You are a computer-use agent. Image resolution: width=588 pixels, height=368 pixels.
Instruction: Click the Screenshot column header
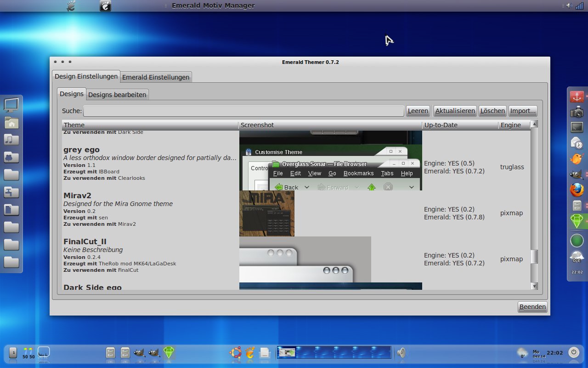[330, 125]
